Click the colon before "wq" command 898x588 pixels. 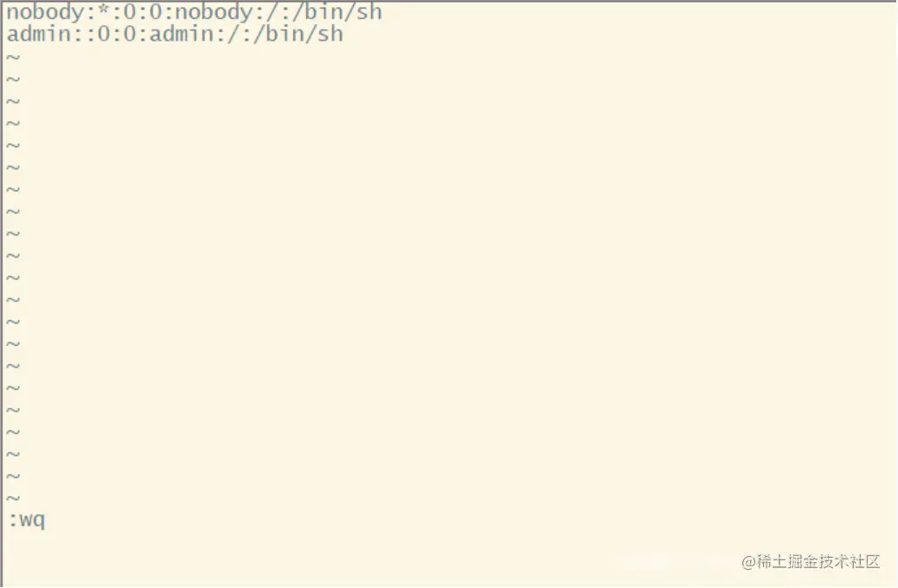tap(13, 521)
